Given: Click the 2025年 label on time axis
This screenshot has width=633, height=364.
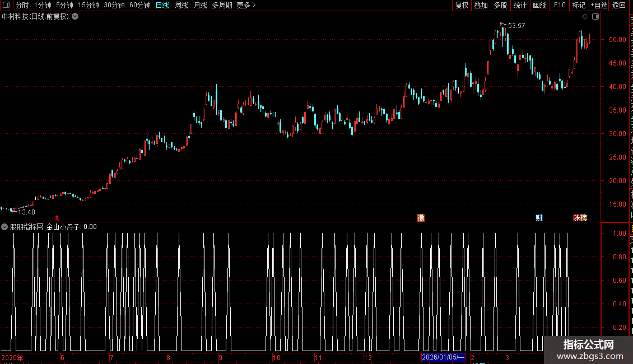Looking at the screenshot, I should click(x=12, y=357).
